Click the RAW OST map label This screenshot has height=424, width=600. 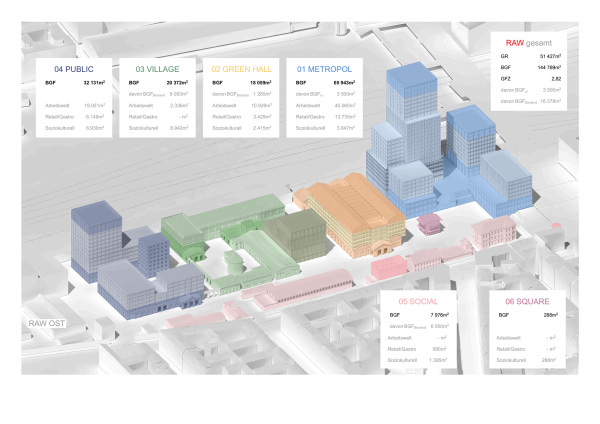pos(48,324)
